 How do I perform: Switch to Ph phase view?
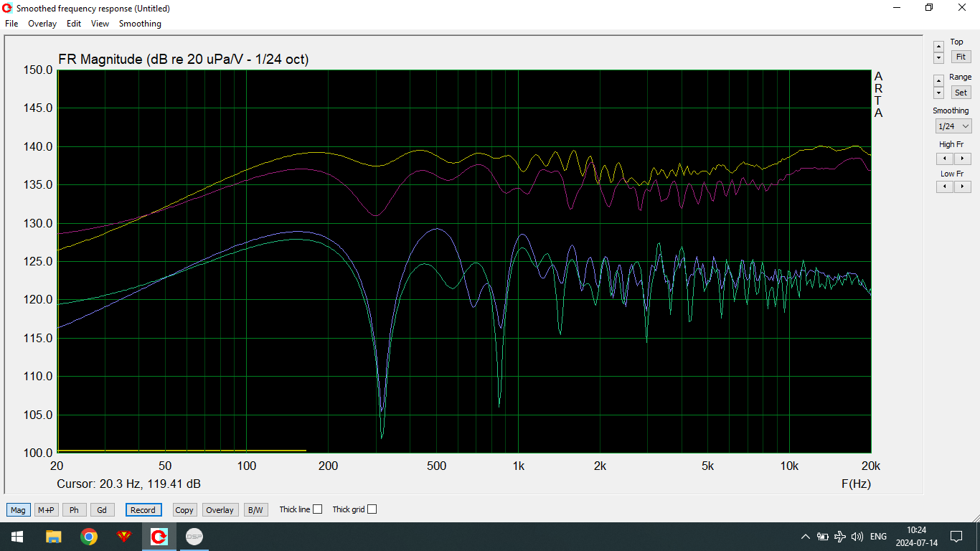74,510
